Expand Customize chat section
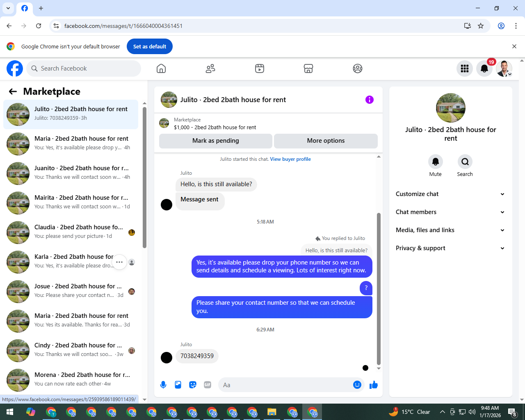This screenshot has width=525, height=420. coord(450,194)
